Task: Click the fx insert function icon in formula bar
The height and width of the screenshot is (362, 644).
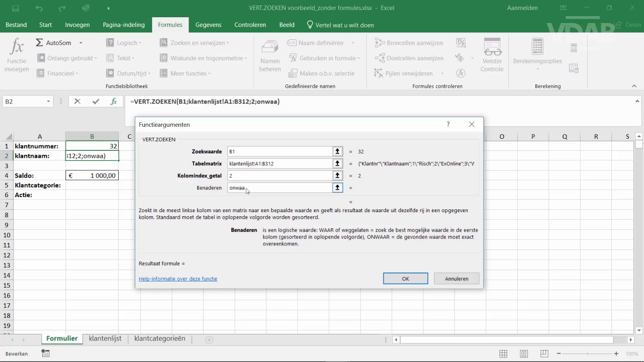Action: [x=114, y=102]
